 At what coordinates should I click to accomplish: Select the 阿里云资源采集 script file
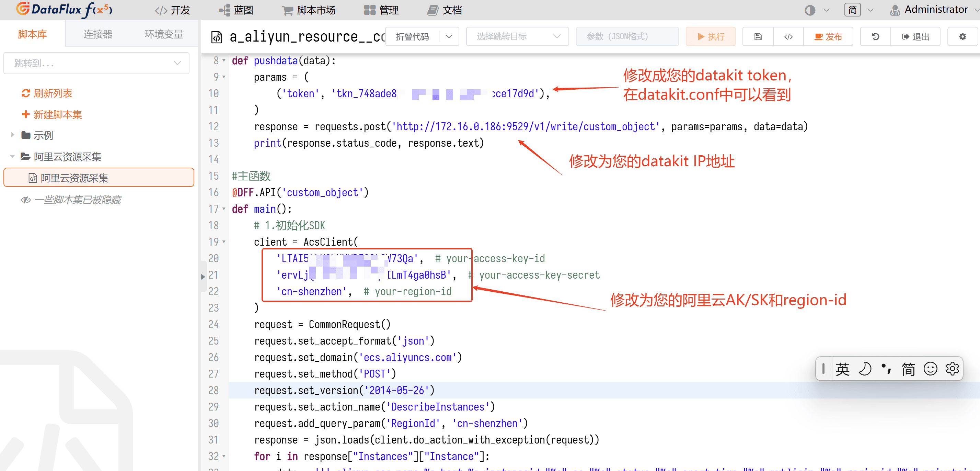99,178
